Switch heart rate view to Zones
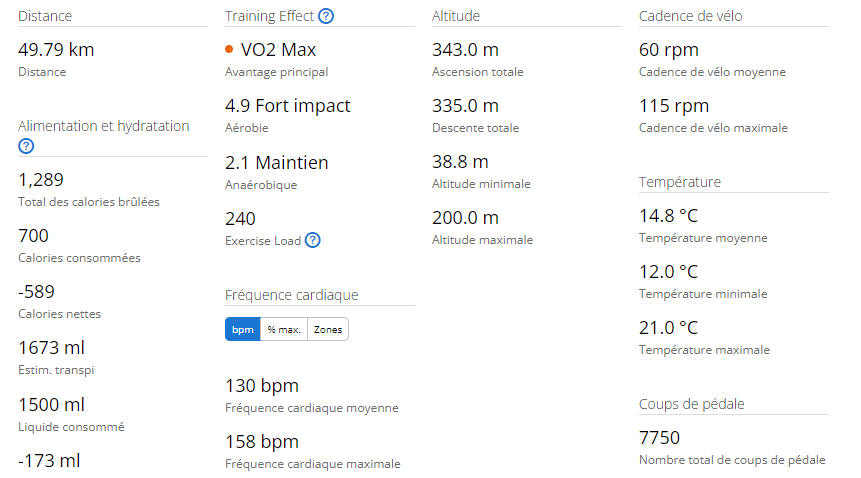861x478 pixels. pyautogui.click(x=328, y=329)
